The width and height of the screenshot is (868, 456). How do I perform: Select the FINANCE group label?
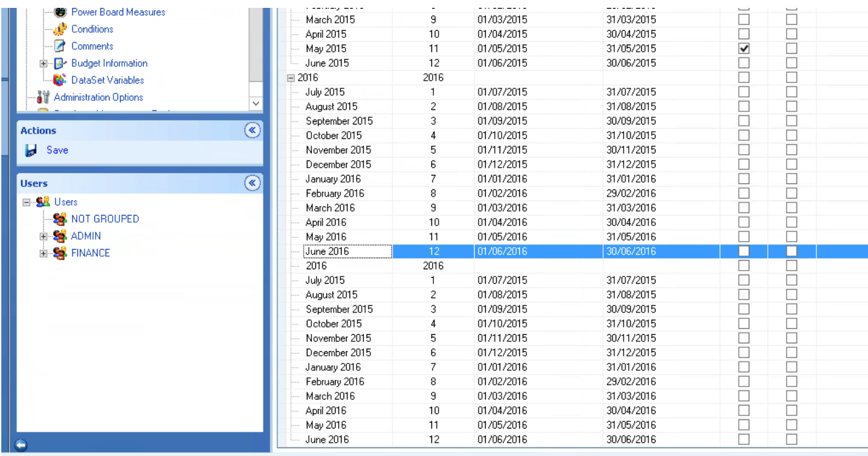click(x=90, y=253)
